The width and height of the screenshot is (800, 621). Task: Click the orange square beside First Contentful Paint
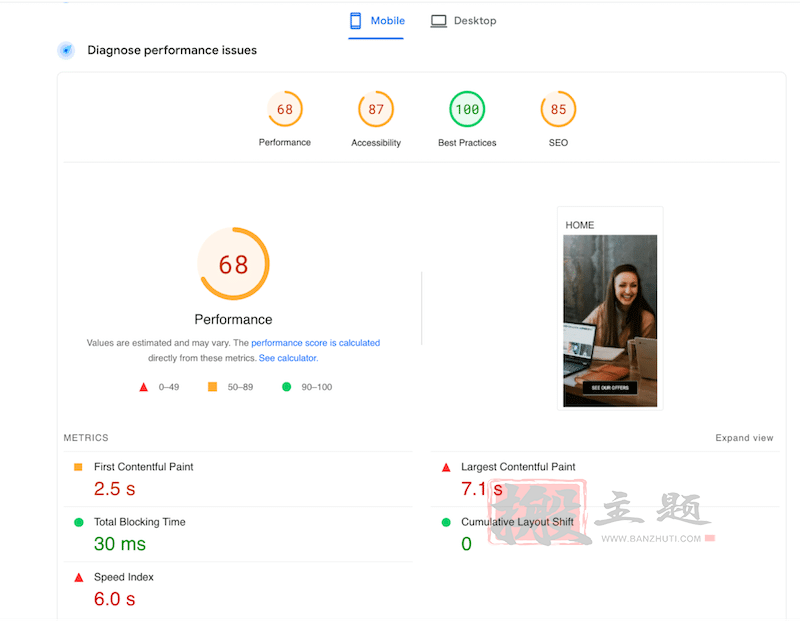click(x=78, y=467)
